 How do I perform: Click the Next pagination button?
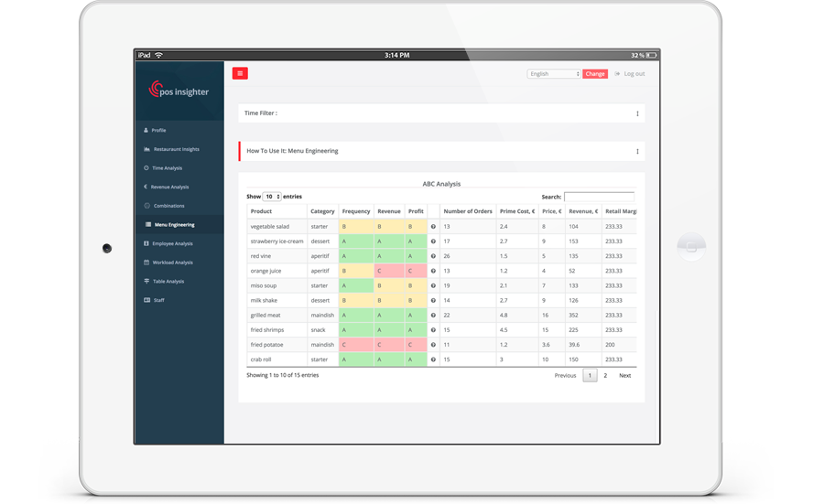coord(624,375)
